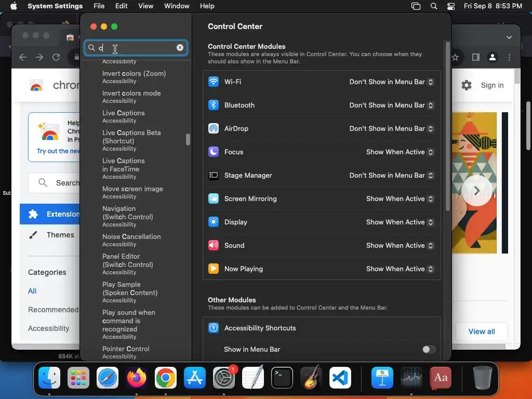
Task: Select Invert colors mode search result
Action: (131, 97)
